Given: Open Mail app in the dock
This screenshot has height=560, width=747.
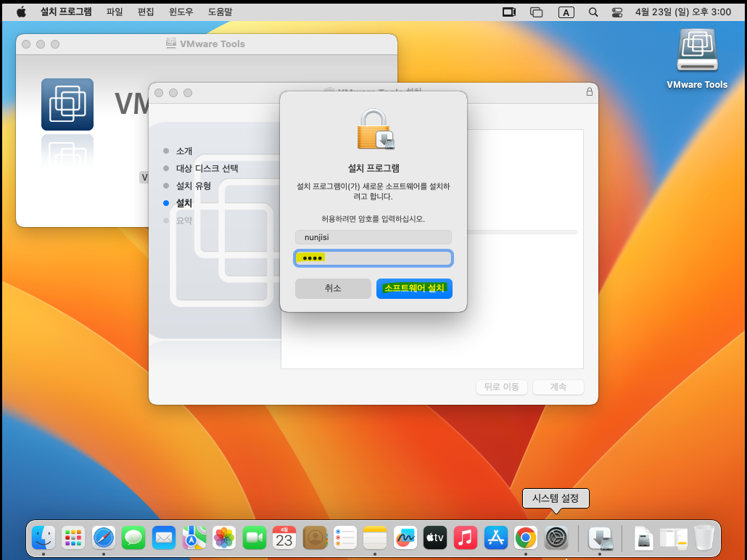Looking at the screenshot, I should (164, 538).
